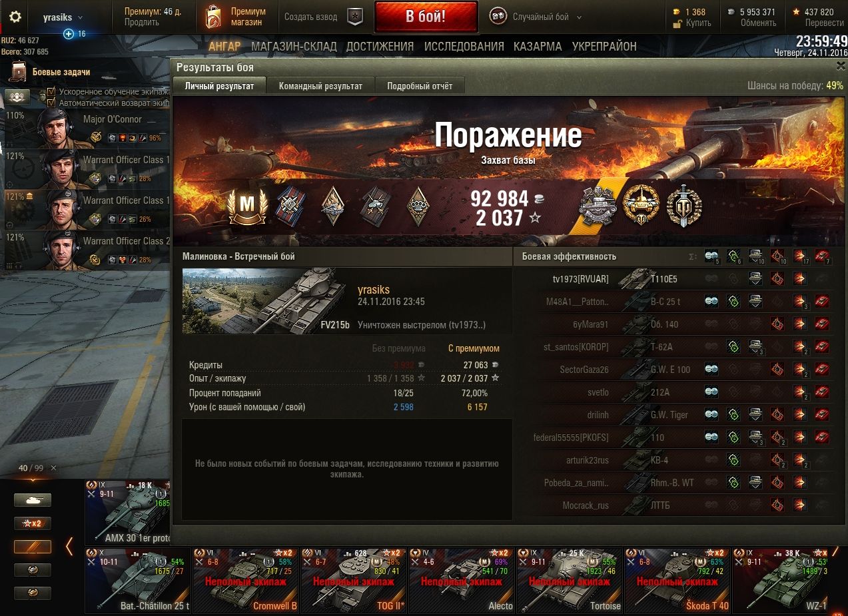Start battle with В бой! button
848x616 pixels.
pyautogui.click(x=426, y=17)
